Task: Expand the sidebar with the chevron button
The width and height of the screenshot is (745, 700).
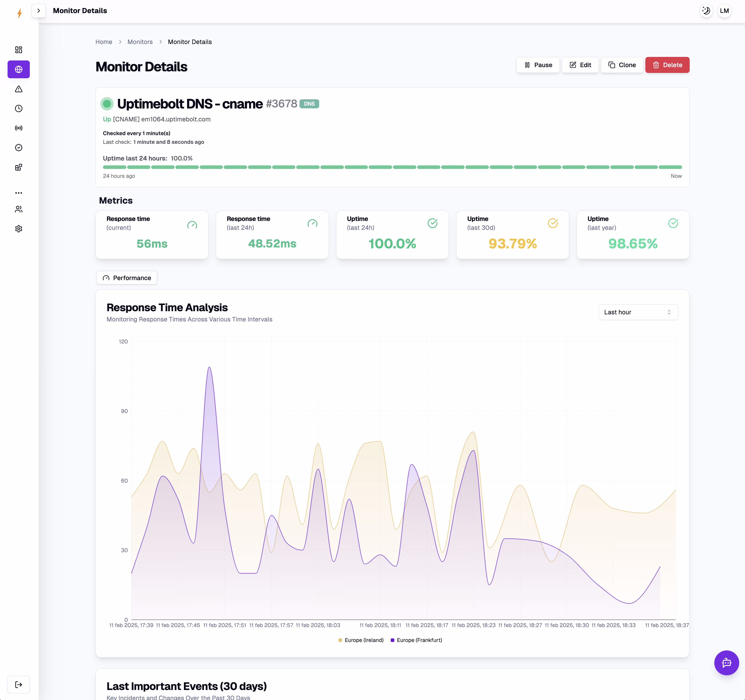Action: click(38, 10)
